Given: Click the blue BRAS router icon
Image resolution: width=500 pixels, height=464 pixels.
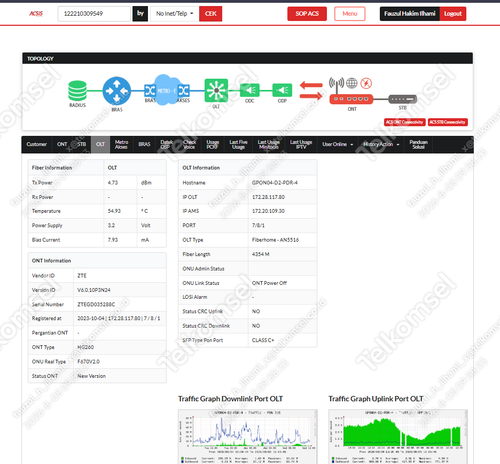Looking at the screenshot, I should 117,91.
